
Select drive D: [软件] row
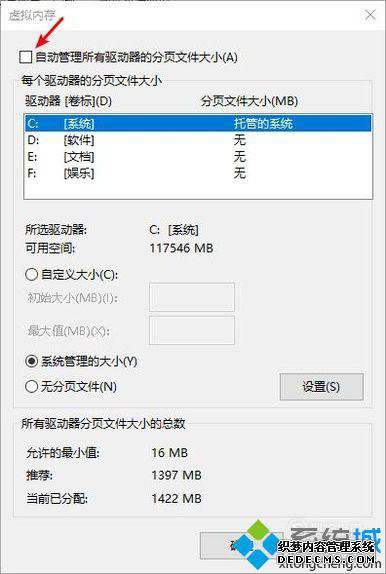coord(198,140)
